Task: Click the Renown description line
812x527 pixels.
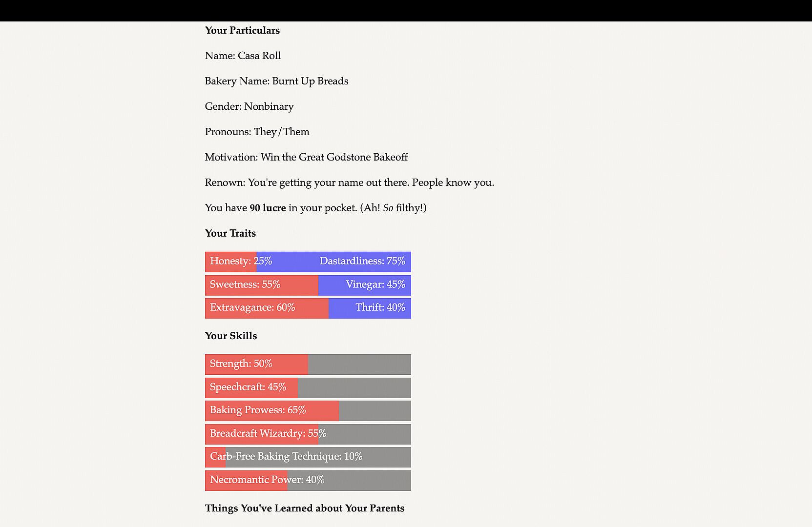Action: coord(349,182)
